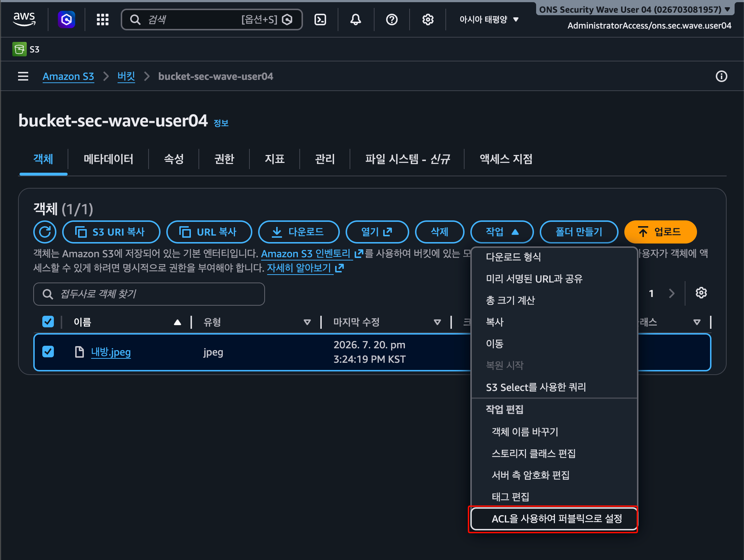
Task: Click the file icon beside 내방.jpeg
Action: (x=79, y=352)
